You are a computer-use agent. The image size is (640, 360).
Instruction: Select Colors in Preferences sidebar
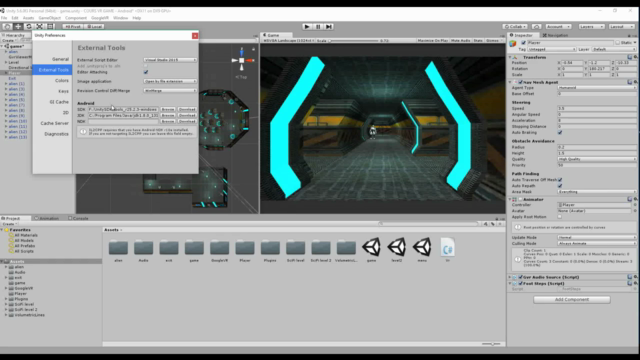point(62,80)
